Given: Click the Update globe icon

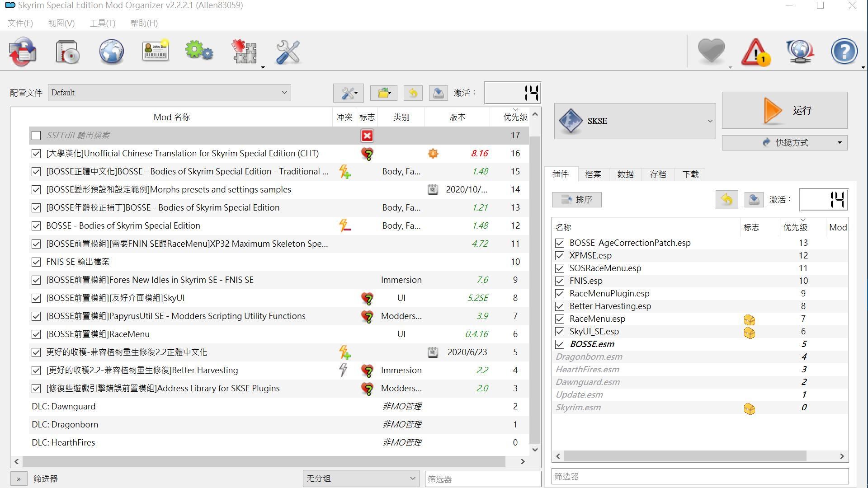Looking at the screenshot, I should tap(800, 52).
